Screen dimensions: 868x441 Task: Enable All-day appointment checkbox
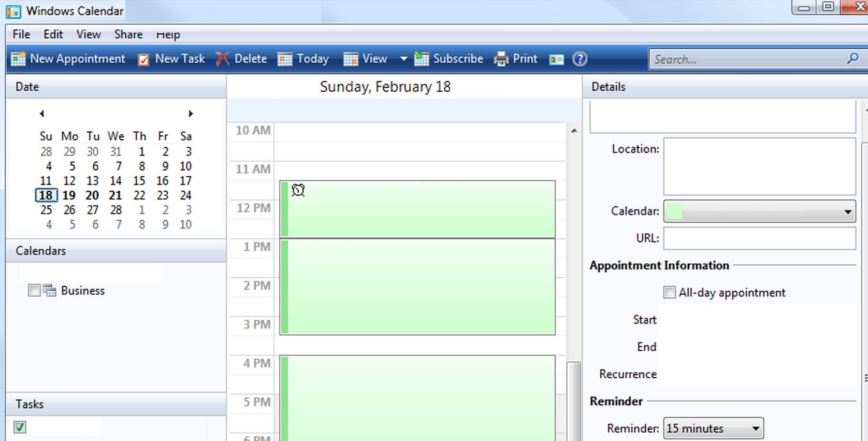(x=669, y=292)
